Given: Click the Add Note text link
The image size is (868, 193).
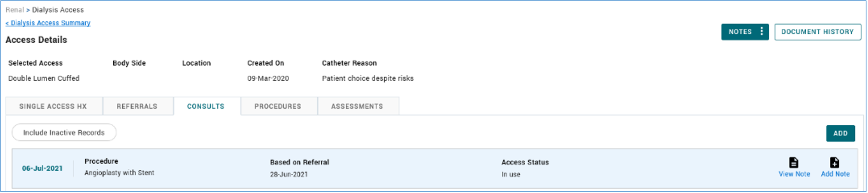Looking at the screenshot, I should [835, 174].
